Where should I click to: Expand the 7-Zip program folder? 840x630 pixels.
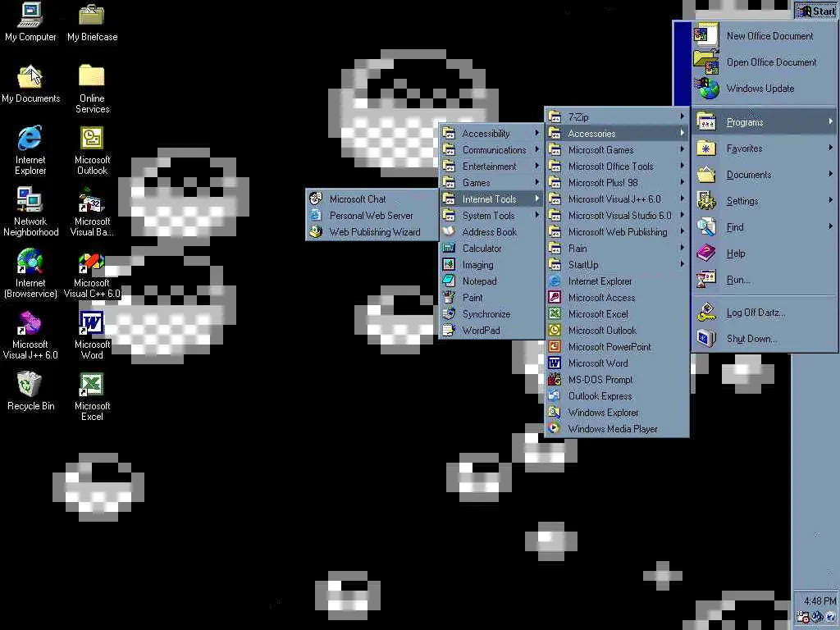pos(617,116)
